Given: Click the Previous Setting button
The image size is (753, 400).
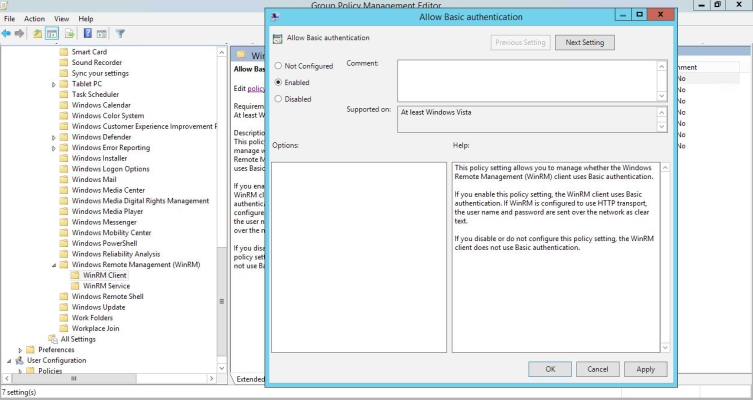Looking at the screenshot, I should [x=520, y=42].
